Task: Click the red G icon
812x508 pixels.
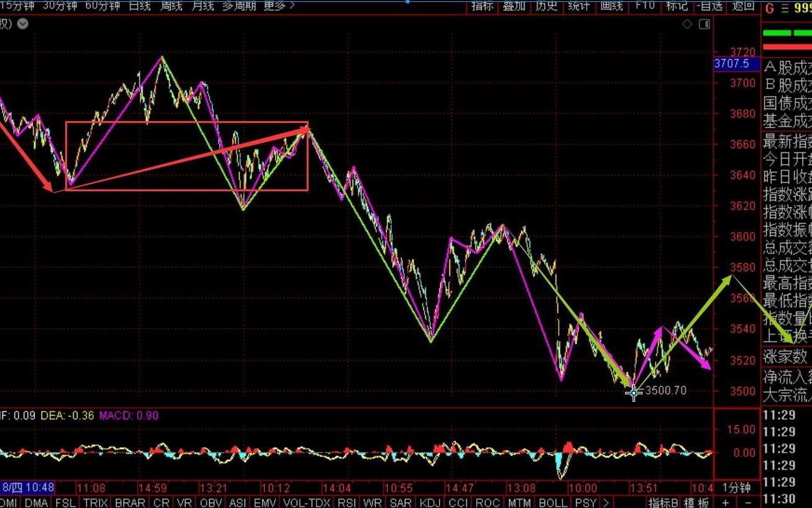Action: (x=770, y=9)
